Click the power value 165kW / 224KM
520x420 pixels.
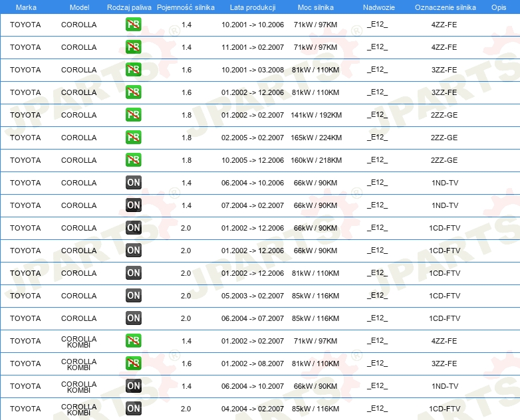pyautogui.click(x=316, y=138)
